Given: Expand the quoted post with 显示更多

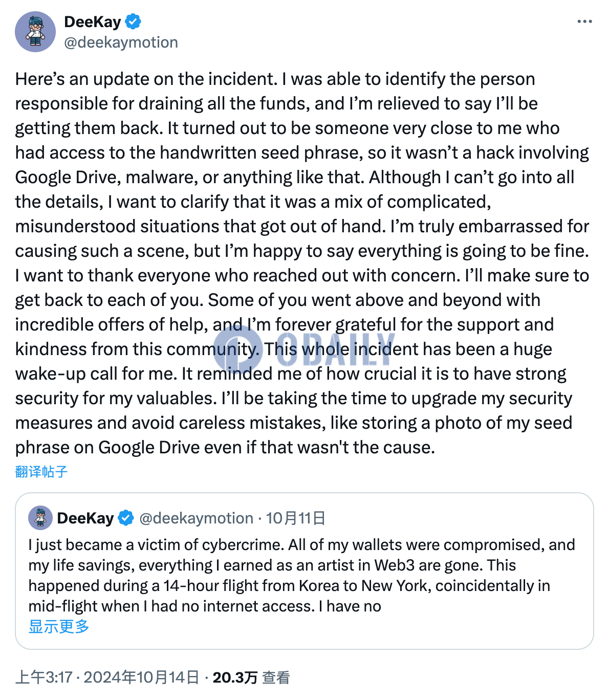Looking at the screenshot, I should click(x=59, y=626).
